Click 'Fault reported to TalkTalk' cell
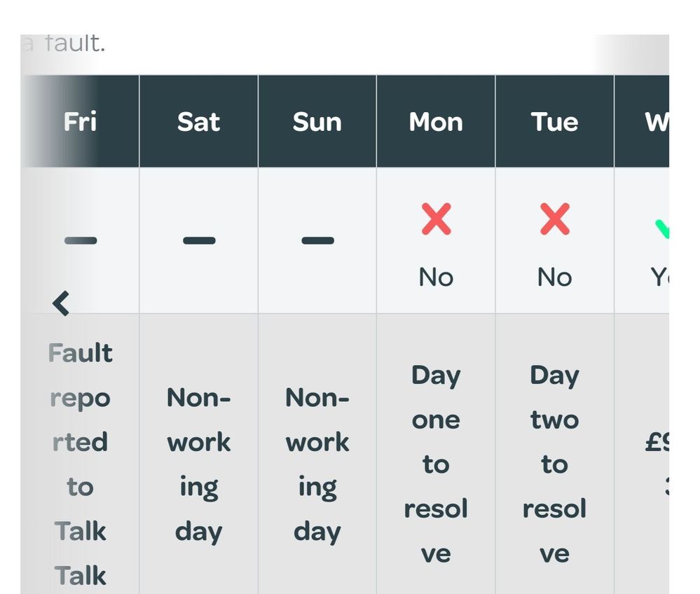Viewport: 700px width, 594px height. coord(80,454)
